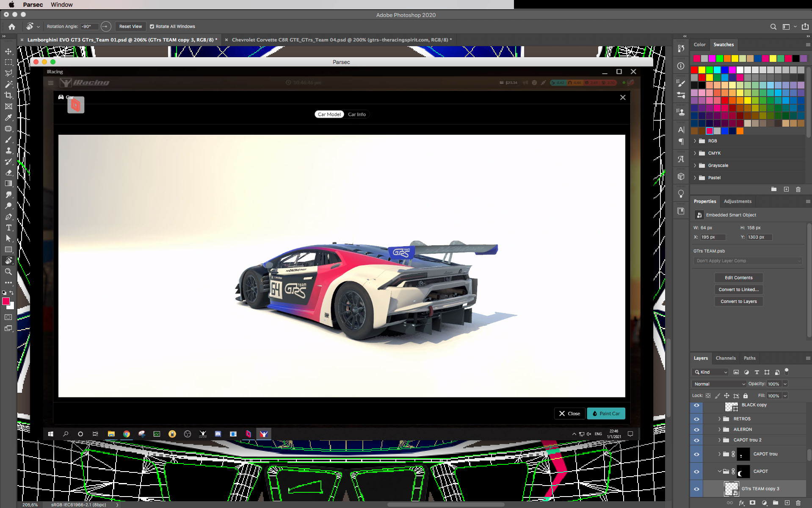Screen dimensions: 812x508
Task: Click Convert to Linked button
Action: [x=739, y=289]
